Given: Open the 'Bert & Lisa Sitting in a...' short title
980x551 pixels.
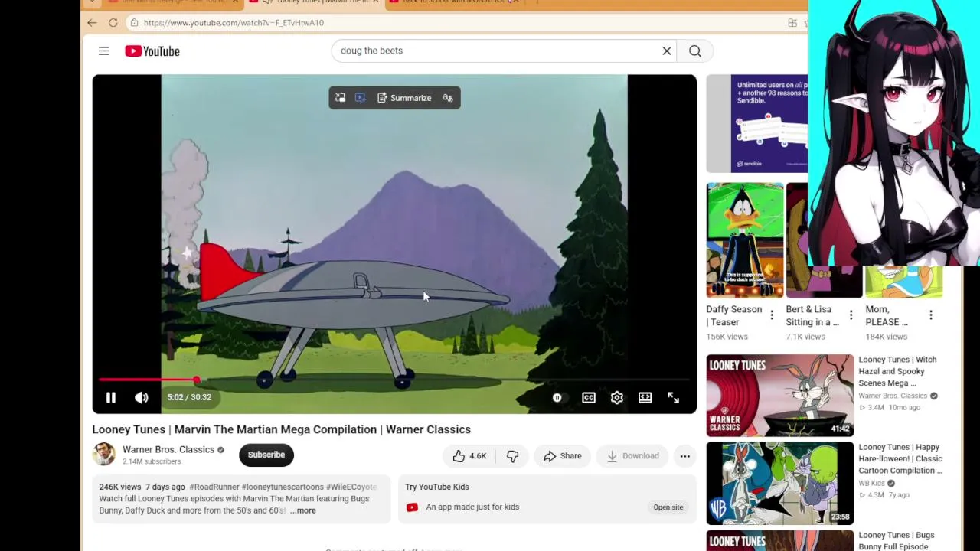Looking at the screenshot, I should tap(812, 316).
